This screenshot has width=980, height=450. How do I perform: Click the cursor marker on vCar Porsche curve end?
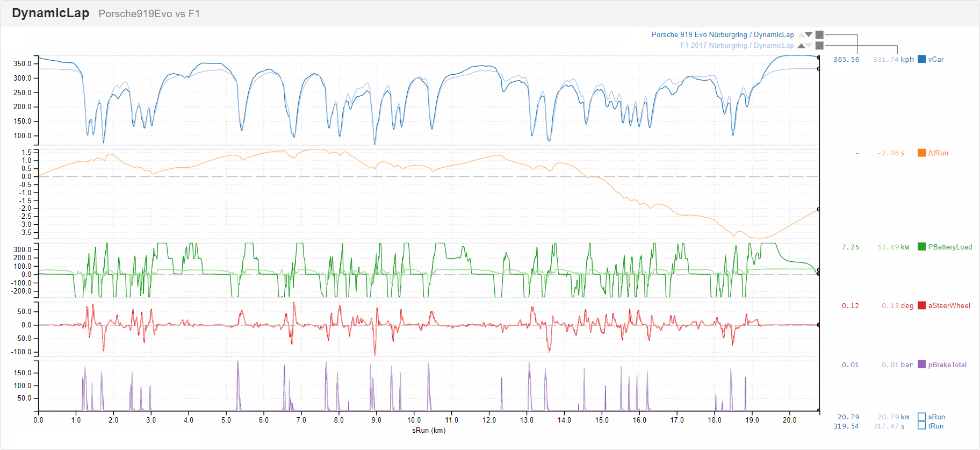[819, 57]
